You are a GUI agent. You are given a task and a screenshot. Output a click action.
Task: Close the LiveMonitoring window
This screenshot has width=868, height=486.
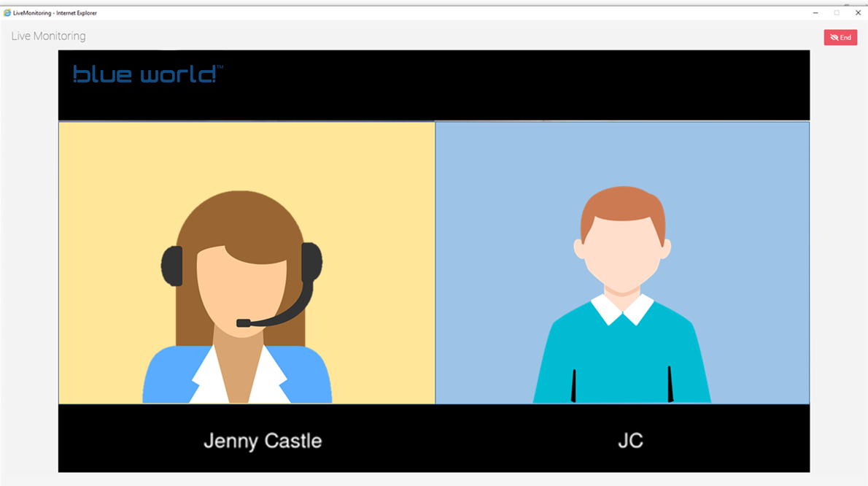click(858, 12)
